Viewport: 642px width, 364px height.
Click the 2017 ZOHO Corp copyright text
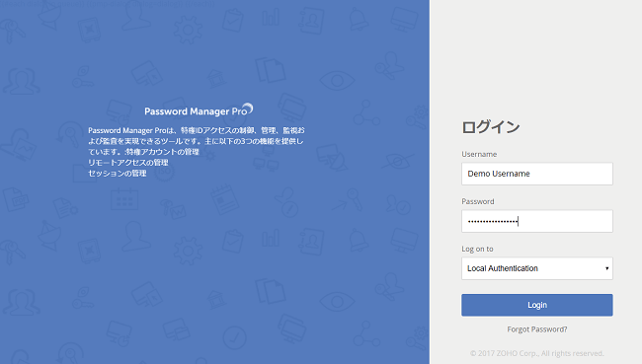point(536,353)
